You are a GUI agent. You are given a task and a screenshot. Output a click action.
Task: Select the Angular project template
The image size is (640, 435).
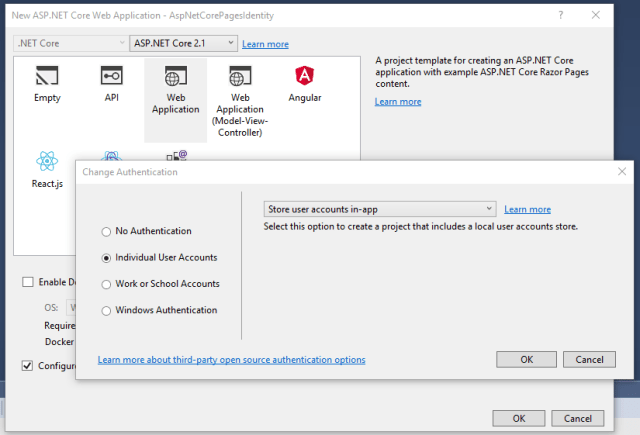[x=304, y=77]
